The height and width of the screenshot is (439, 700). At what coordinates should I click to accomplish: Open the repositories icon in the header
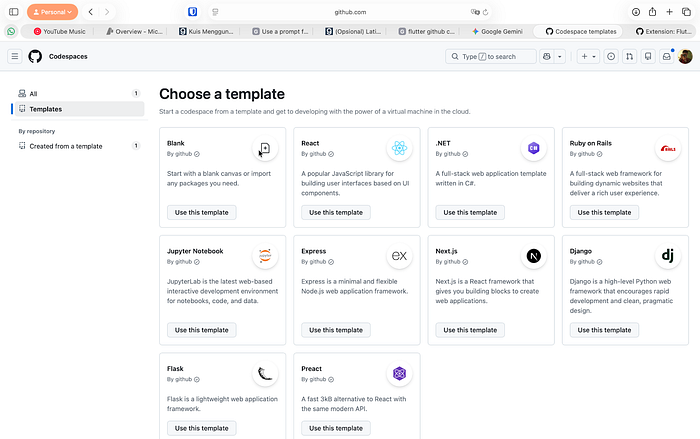pos(647,57)
